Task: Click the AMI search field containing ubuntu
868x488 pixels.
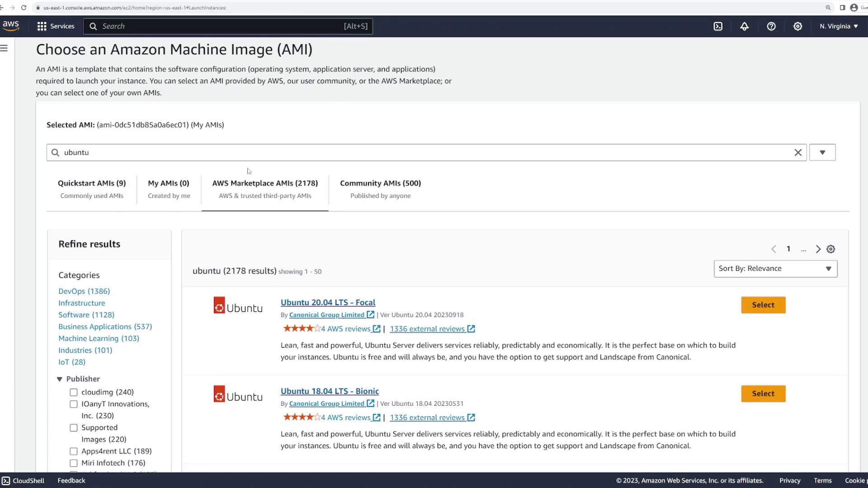Action: tap(426, 153)
